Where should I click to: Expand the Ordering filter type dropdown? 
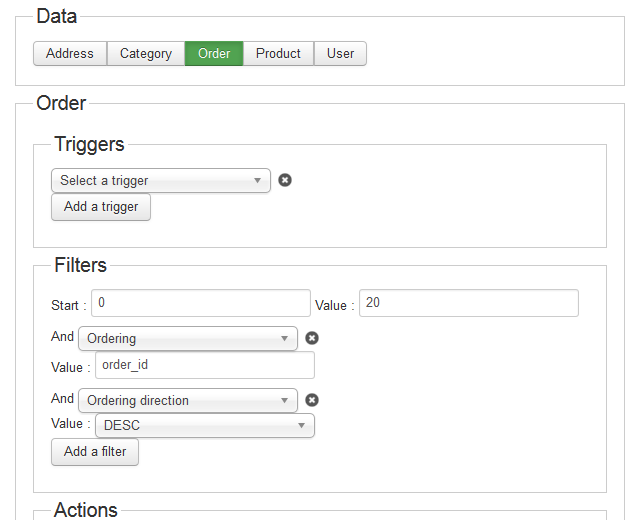pos(188,338)
